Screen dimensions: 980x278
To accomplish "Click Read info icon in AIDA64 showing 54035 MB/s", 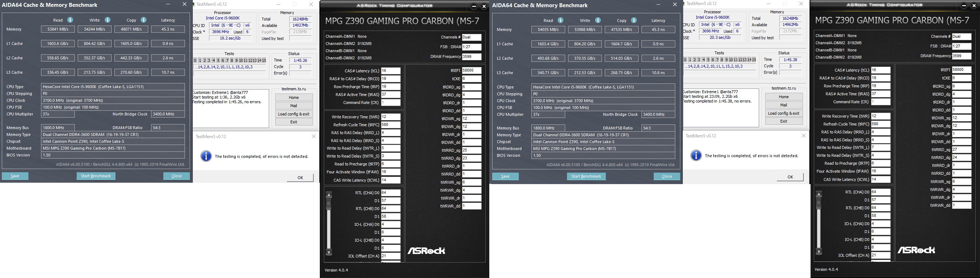I will click(x=561, y=20).
